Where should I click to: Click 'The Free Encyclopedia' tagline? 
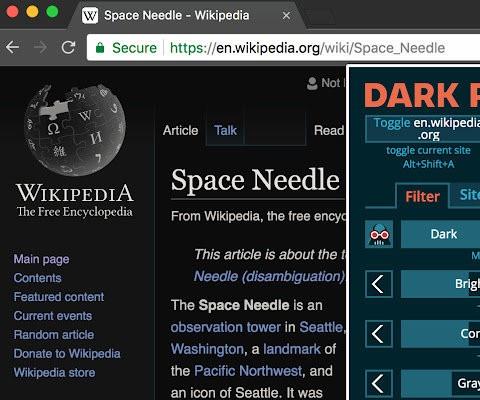75,212
